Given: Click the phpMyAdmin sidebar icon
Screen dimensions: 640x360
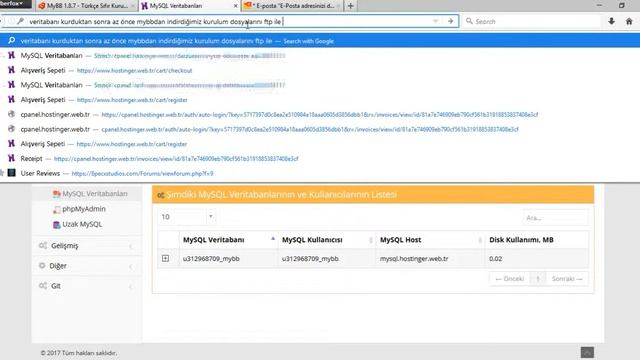Looking at the screenshot, I should [x=57, y=209].
